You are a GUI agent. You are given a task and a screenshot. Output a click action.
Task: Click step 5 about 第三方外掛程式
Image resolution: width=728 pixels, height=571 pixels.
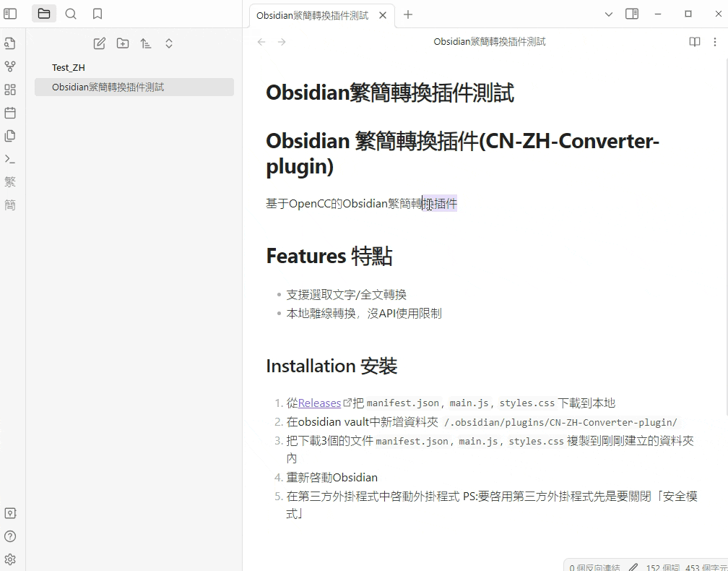(x=492, y=505)
